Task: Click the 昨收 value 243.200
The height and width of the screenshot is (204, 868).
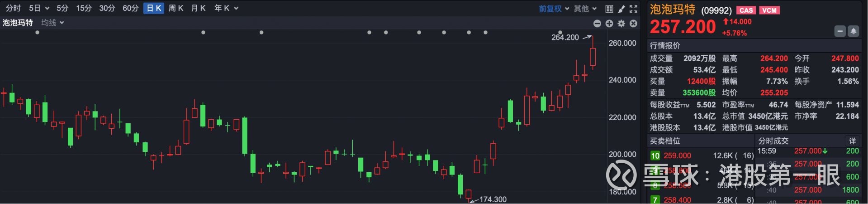Action: click(845, 70)
